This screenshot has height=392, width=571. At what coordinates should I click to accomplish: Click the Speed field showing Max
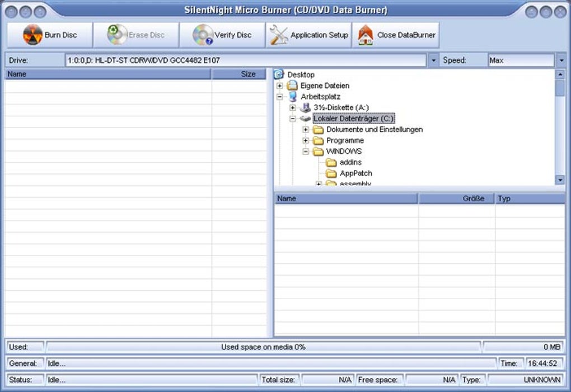[521, 60]
